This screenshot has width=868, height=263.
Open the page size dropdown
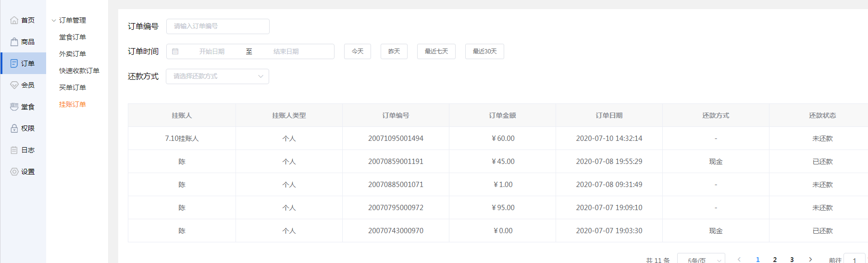coord(701,260)
